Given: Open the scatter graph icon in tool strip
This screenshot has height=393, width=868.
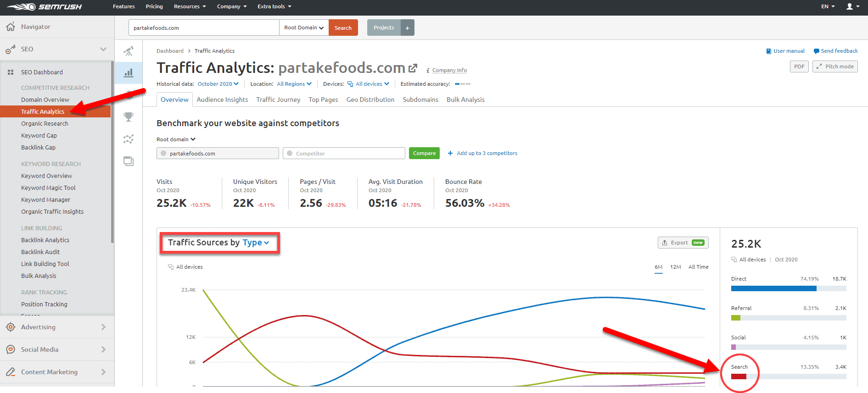Looking at the screenshot, I should [129, 139].
